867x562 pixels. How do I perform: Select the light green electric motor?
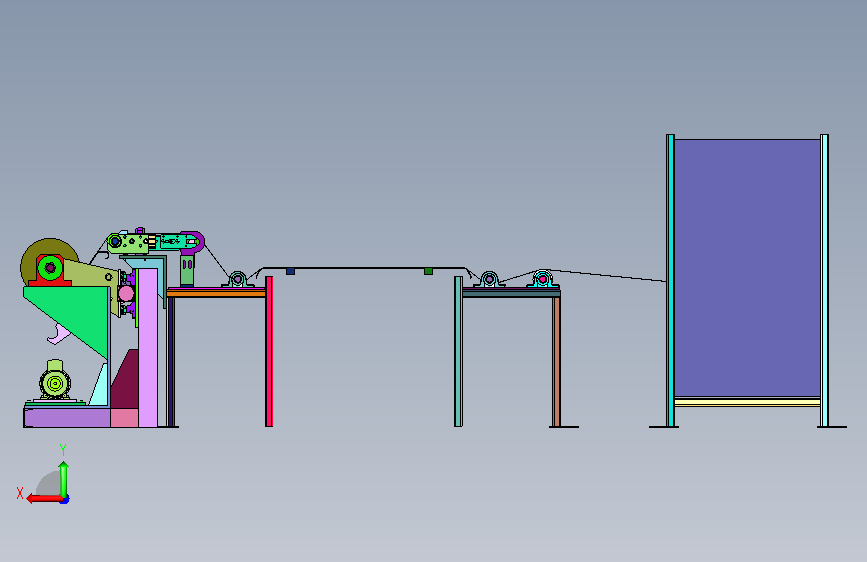pos(55,381)
